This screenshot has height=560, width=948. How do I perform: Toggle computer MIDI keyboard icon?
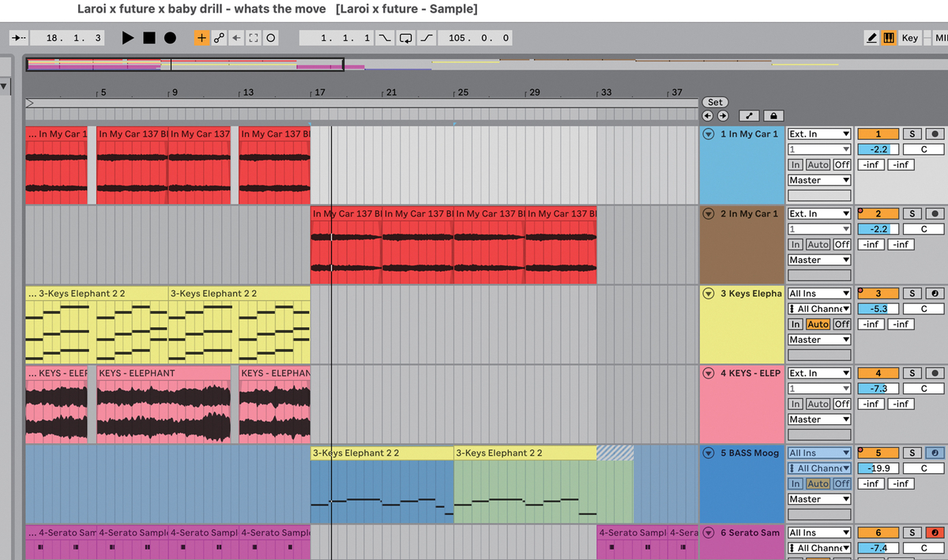click(889, 38)
